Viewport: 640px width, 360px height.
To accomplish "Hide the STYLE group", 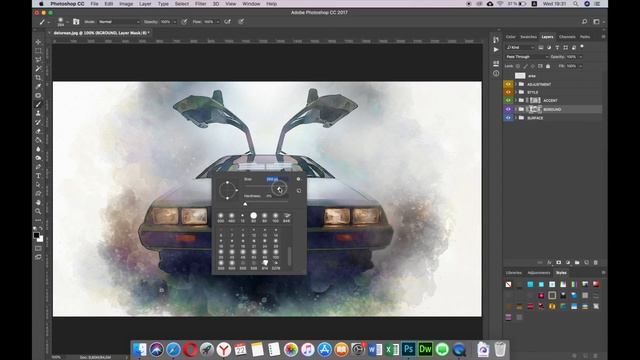I will point(508,92).
